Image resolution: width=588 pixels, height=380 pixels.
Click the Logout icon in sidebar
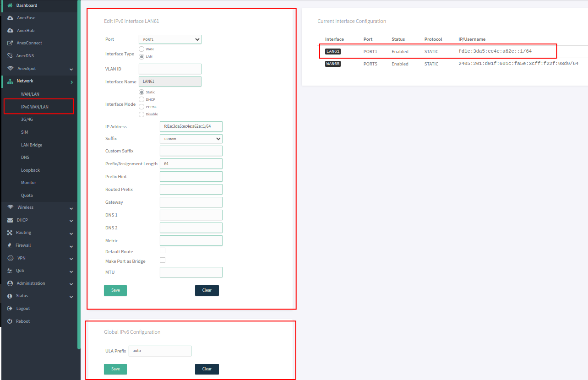[10, 309]
